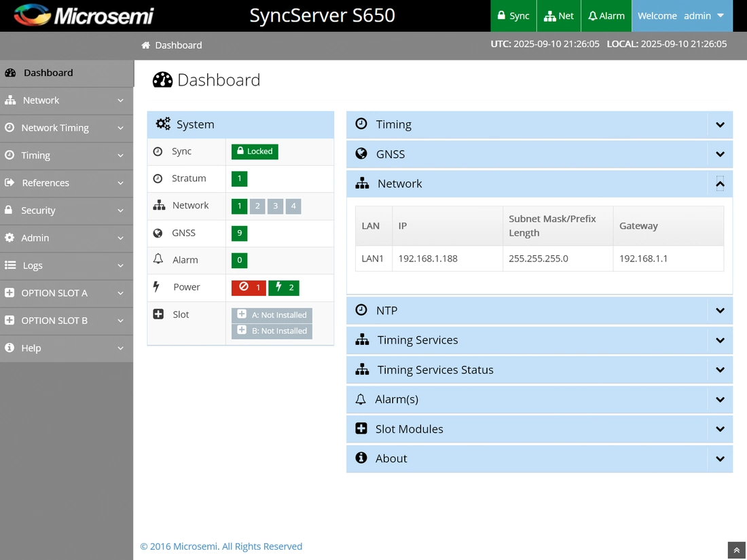The width and height of the screenshot is (747, 560).
Task: Expand the OPTION SLOT A sidebar menu
Action: [x=67, y=293]
